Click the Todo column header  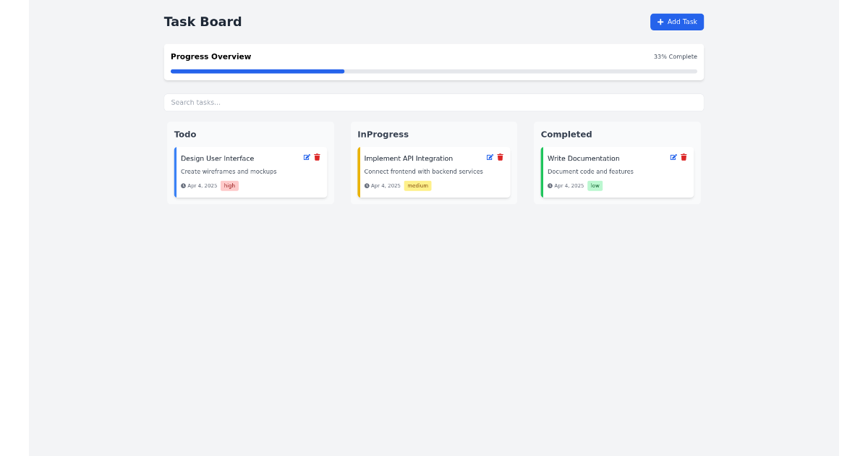coord(185,134)
